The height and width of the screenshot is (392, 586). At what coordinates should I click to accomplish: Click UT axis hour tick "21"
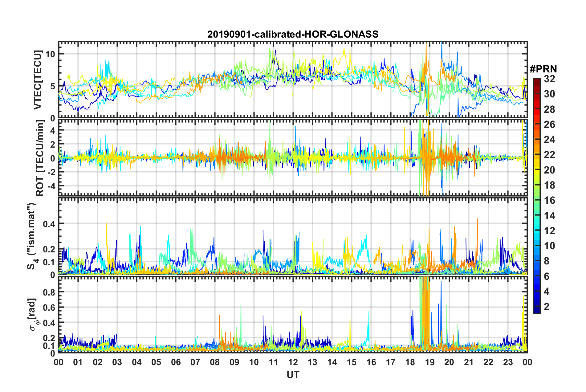coord(469,362)
